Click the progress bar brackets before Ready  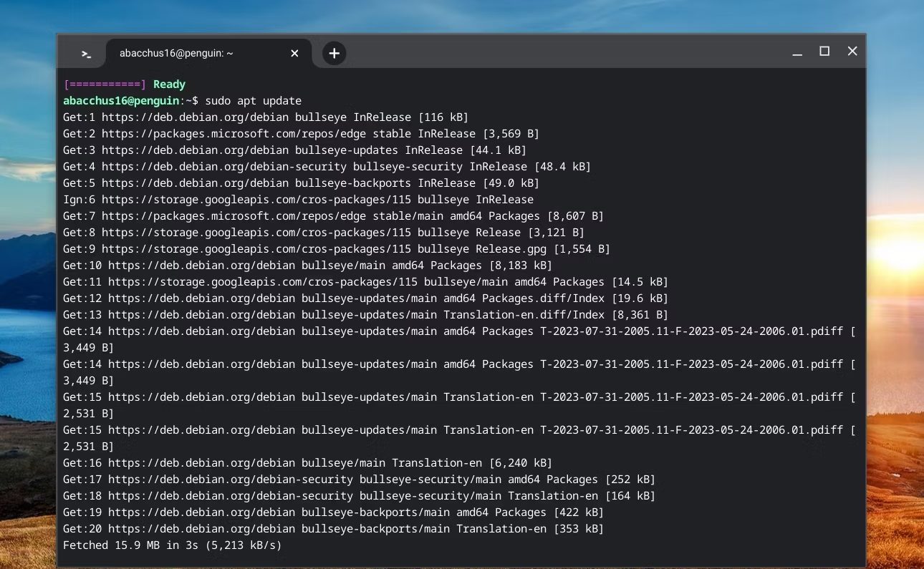[x=105, y=84]
